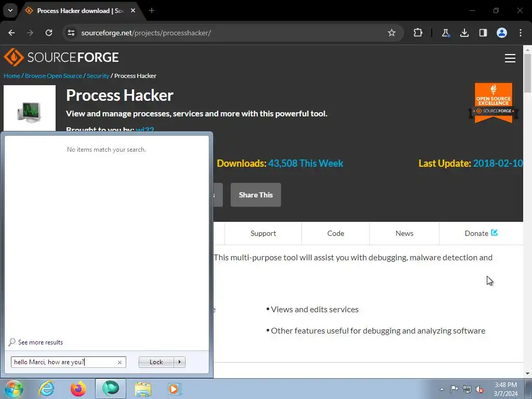
Task: Open Chrome downloads icon
Action: [464, 33]
